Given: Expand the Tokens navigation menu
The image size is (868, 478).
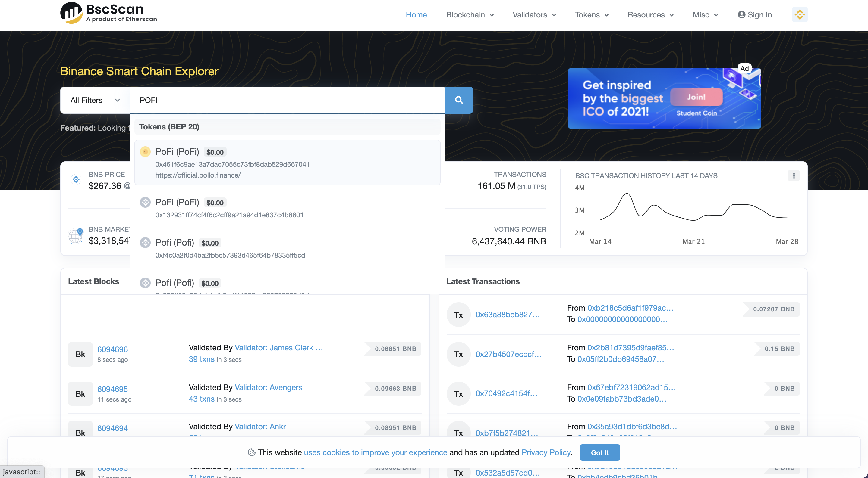Looking at the screenshot, I should (x=591, y=15).
